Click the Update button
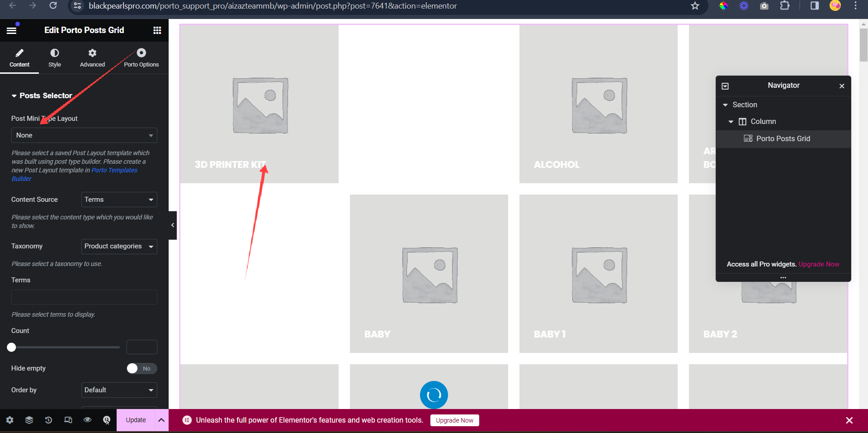Image resolution: width=868 pixels, height=433 pixels. 136,420
